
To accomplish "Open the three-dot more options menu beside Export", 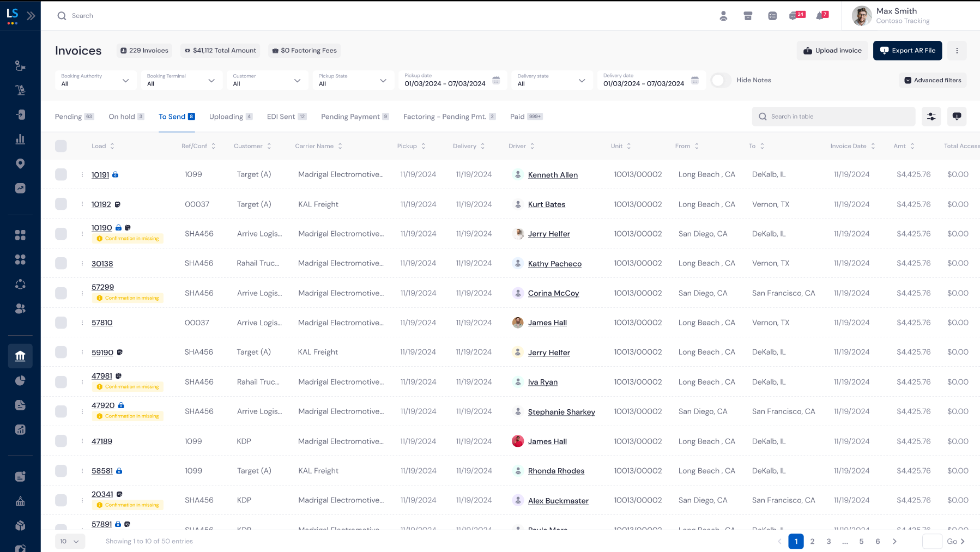I will [x=957, y=51].
